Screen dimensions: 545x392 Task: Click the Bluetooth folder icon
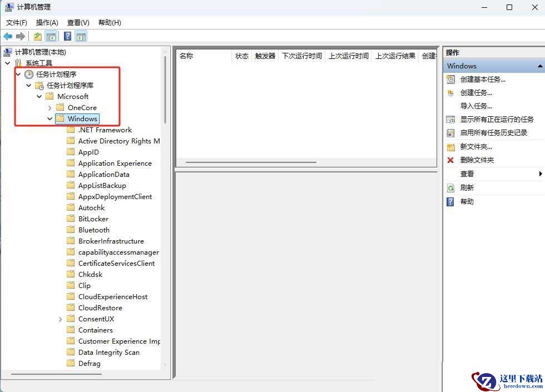[x=71, y=230]
